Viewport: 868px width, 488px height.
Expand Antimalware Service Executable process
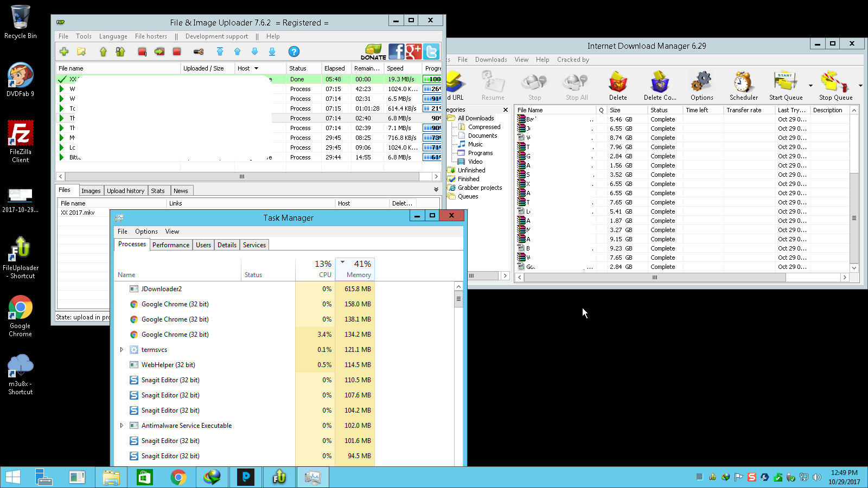pos(122,426)
